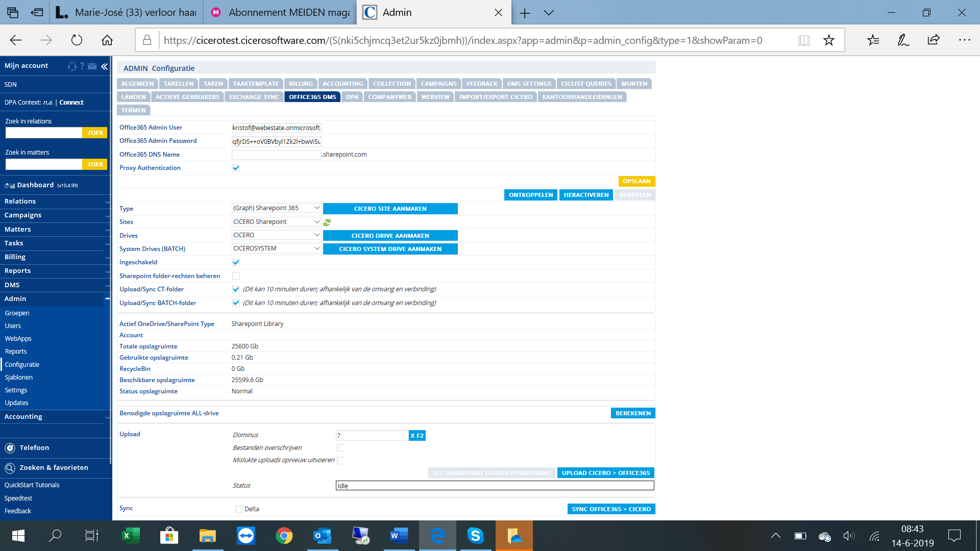The height and width of the screenshot is (551, 980).
Task: Click the Zoek in relations search field
Action: [x=44, y=133]
